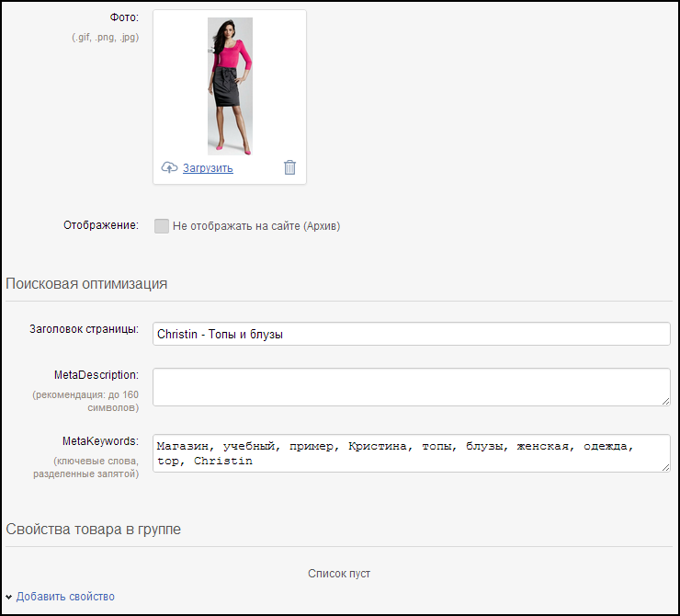680x616 pixels.
Task: Enable Не отображать на сайте (Архив) checkbox
Action: (x=162, y=226)
